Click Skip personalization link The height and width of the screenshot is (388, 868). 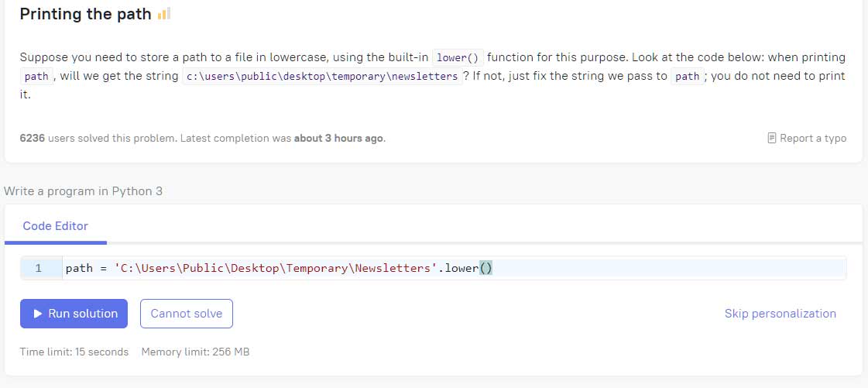[x=780, y=314]
